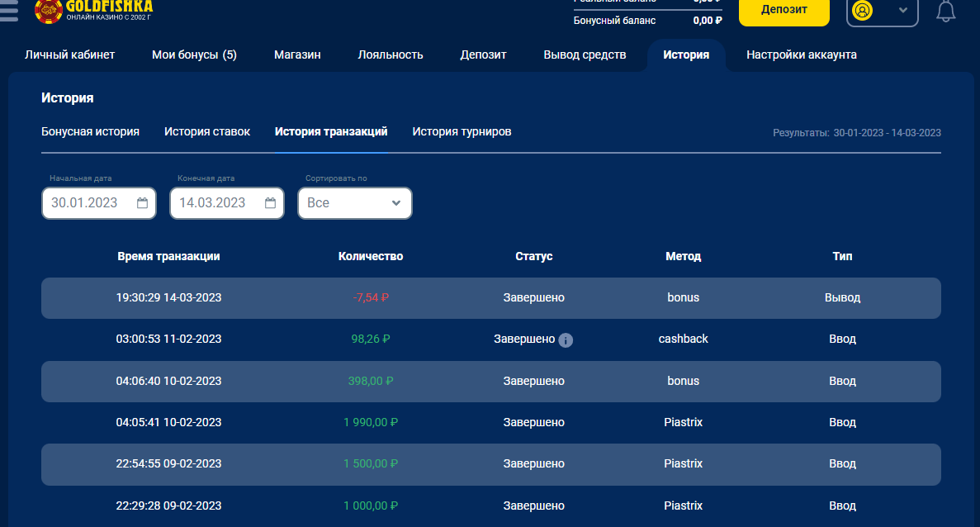Screen dimensions: 980x527
Task: Select the 19:30:29 14-03-2023 transaction time
Action: coord(168,297)
